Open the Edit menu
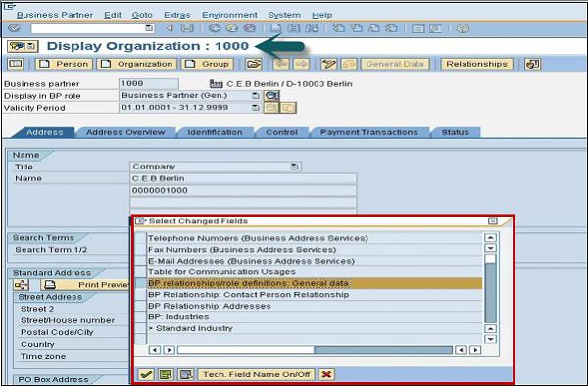Image resolution: width=588 pixels, height=386 pixels. tap(113, 15)
